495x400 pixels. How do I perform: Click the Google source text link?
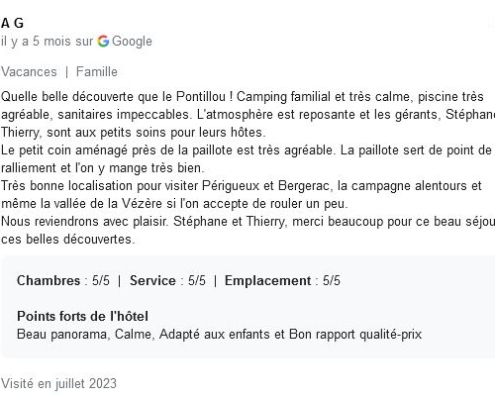(132, 41)
